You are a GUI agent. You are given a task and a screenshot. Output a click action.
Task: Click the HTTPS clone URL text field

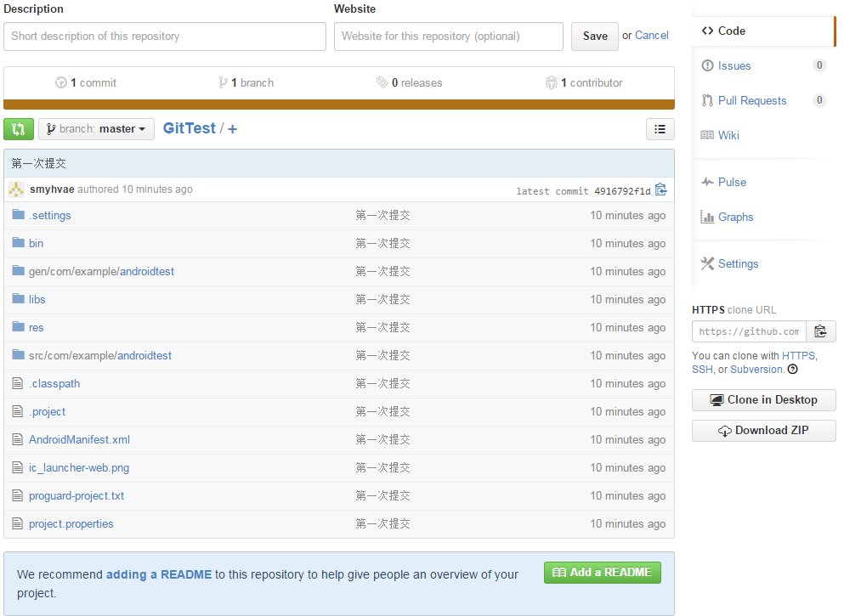click(750, 331)
